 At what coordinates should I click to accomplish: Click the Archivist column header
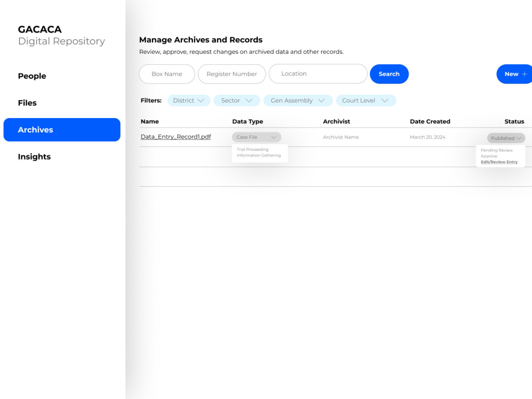337,121
